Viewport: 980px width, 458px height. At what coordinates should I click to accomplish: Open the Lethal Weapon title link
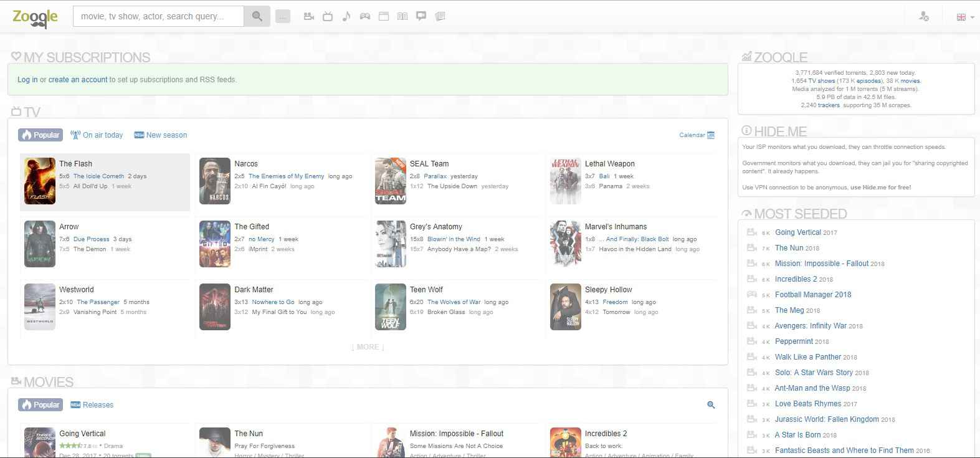point(610,164)
